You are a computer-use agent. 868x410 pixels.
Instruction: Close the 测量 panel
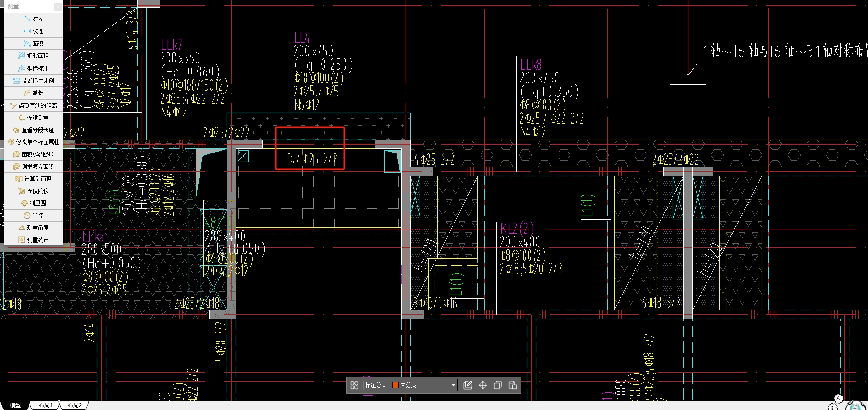58,6
